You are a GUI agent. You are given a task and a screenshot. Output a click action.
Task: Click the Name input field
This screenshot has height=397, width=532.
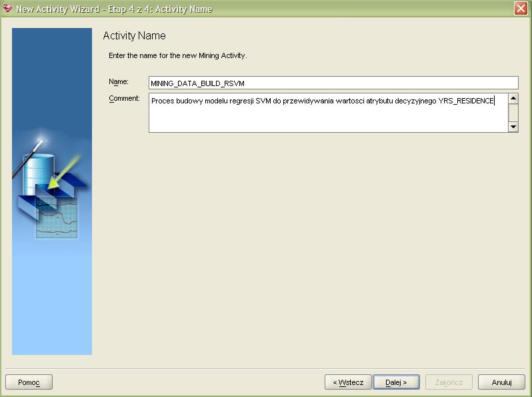click(333, 83)
